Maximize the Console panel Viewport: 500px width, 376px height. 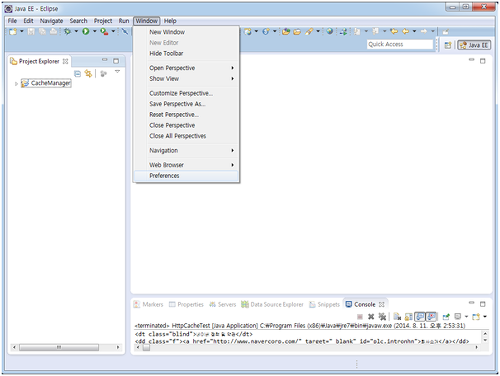click(x=483, y=304)
